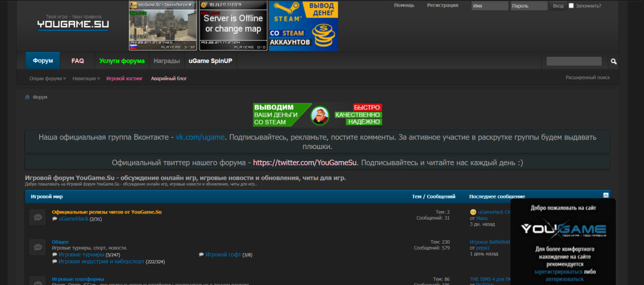Open the vk.com/ugame link
The width and height of the screenshot is (644, 285).
200,137
